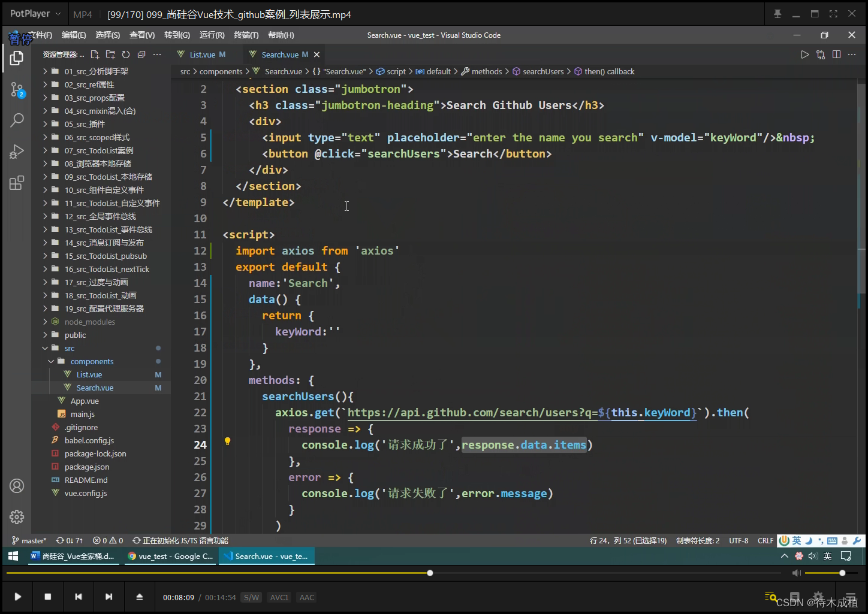The image size is (868, 614).
Task: Open editor more actions ellipsis
Action: tap(852, 55)
